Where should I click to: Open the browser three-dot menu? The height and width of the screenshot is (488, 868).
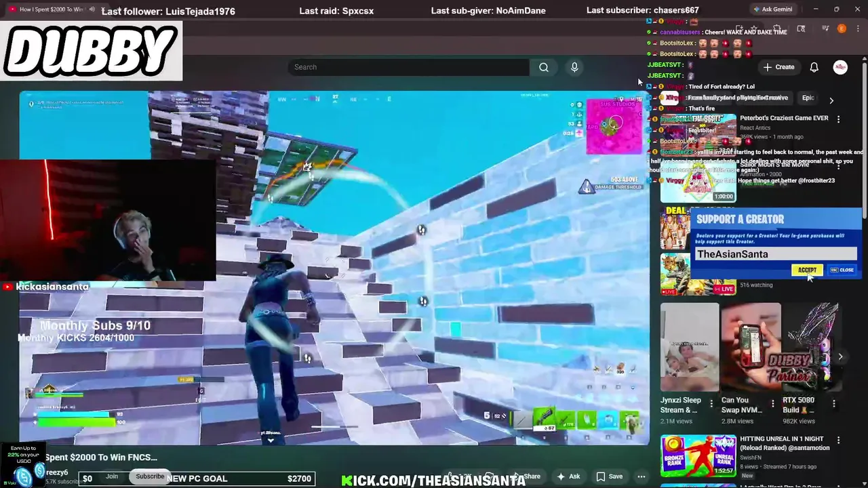(858, 28)
